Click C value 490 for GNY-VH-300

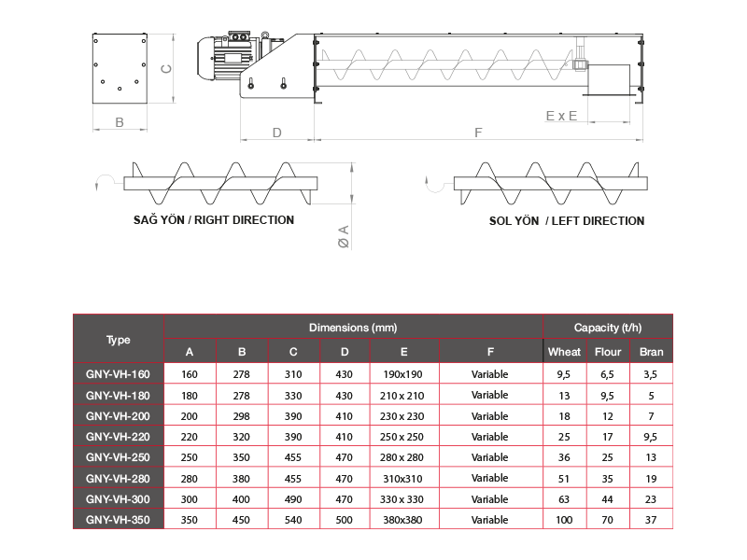293,498
